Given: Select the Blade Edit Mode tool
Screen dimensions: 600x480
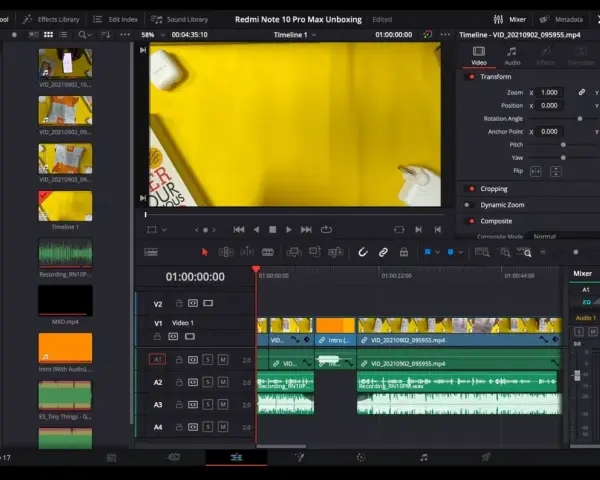Looking at the screenshot, I should 267,252.
